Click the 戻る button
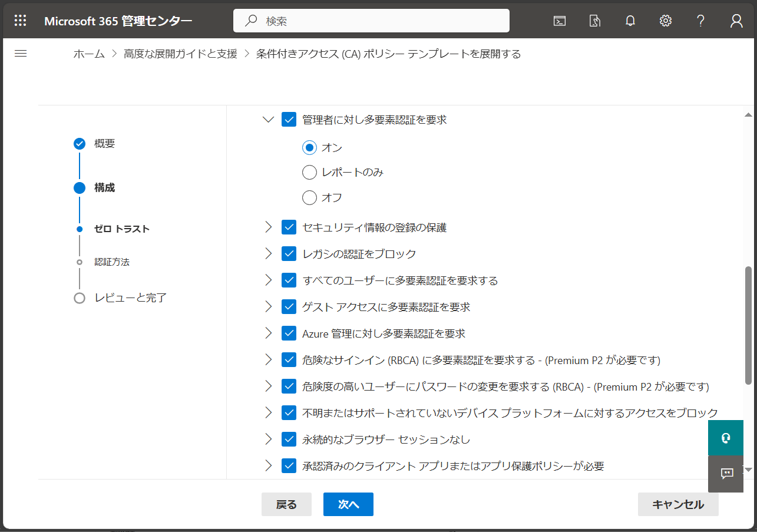 tap(286, 504)
